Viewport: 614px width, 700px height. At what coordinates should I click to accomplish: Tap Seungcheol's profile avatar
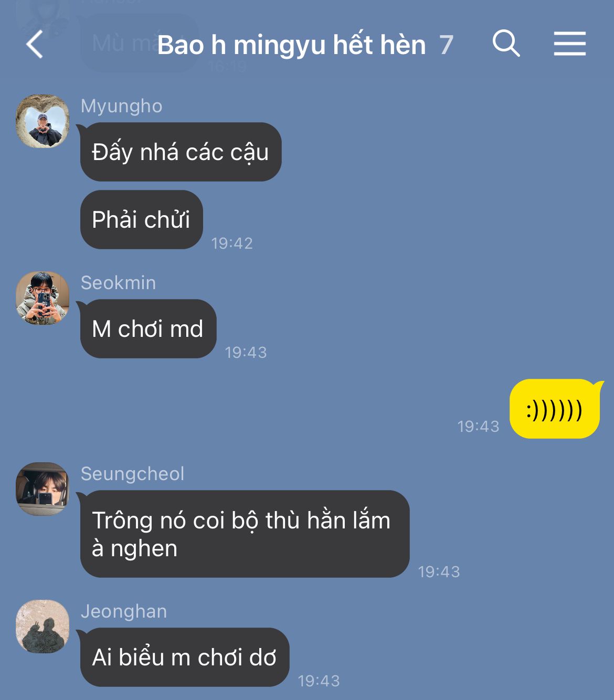43,489
